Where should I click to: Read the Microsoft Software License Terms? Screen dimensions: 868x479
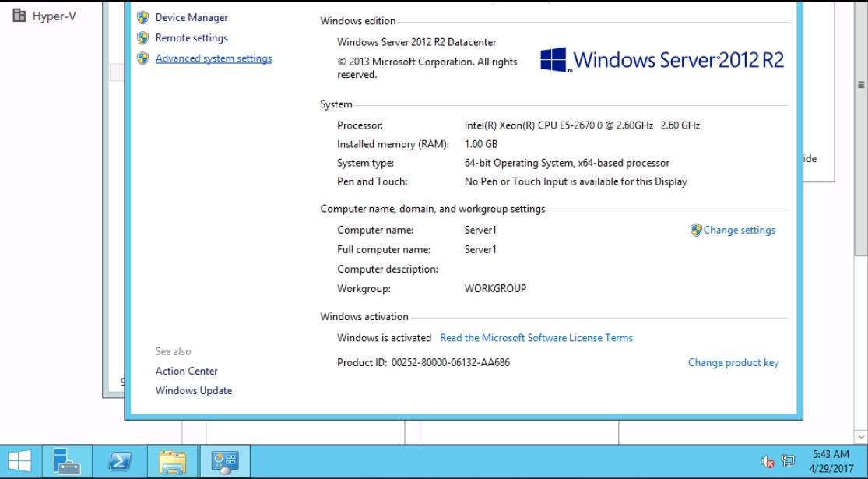pos(536,338)
